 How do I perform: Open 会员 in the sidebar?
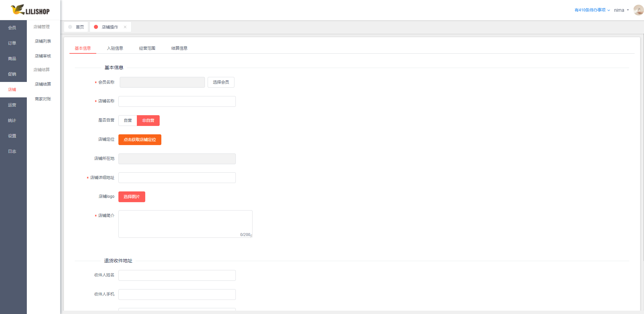click(13, 28)
